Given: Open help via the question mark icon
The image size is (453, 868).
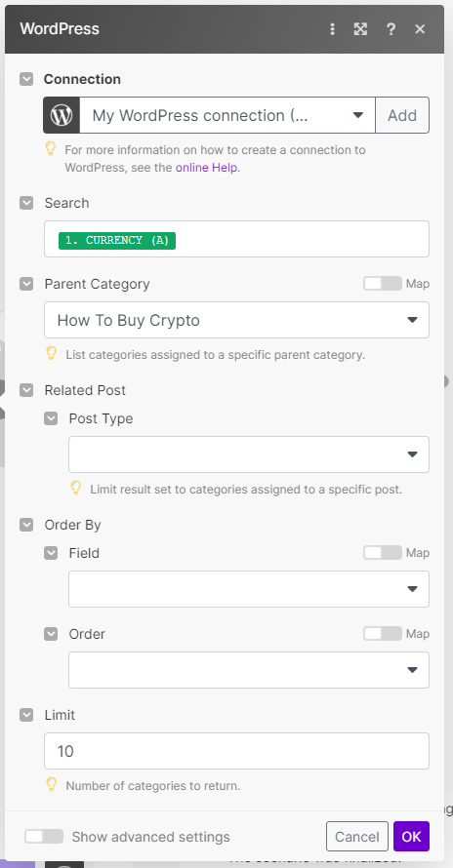Looking at the screenshot, I should [391, 29].
